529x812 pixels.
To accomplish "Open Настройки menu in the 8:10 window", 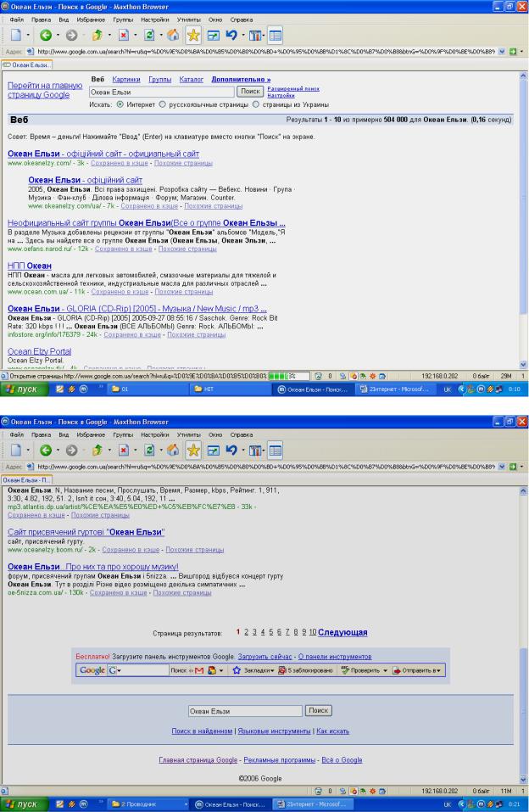I will point(155,20).
